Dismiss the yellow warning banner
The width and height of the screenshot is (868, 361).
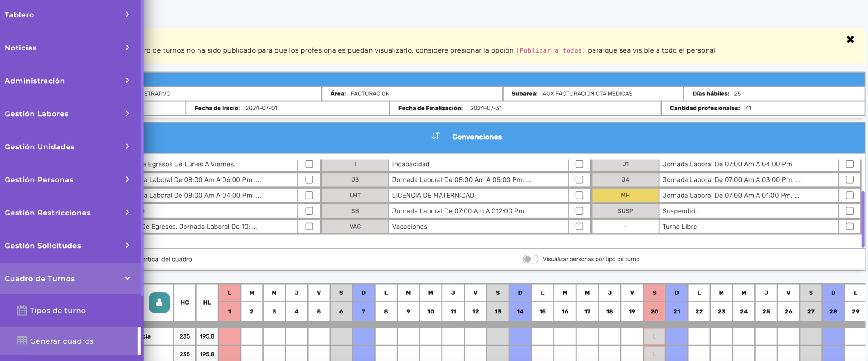tap(850, 39)
